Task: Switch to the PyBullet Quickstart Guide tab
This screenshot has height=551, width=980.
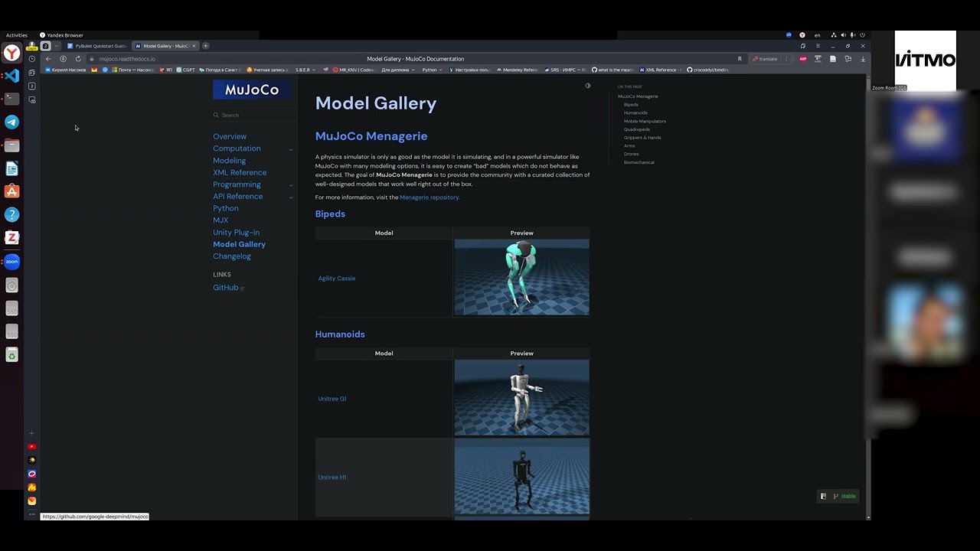Action: (97, 46)
